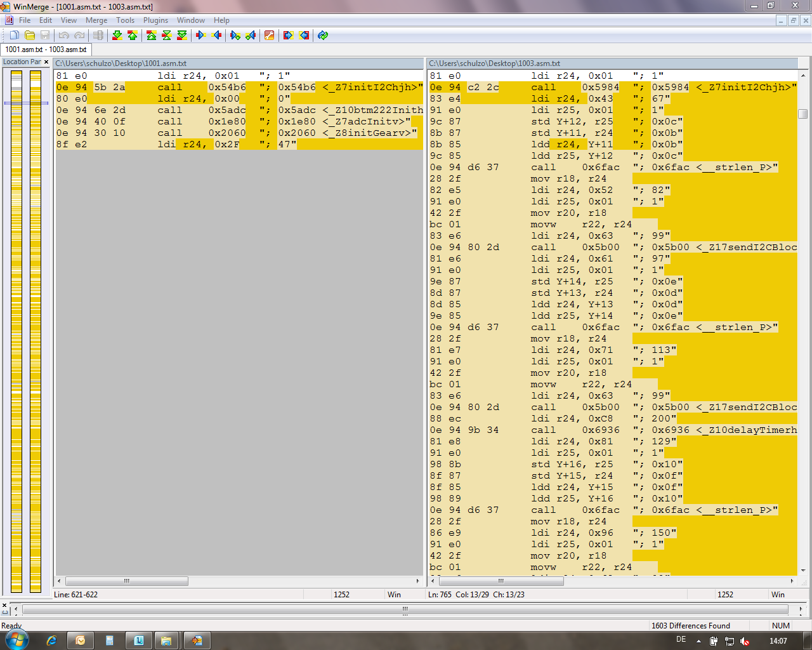This screenshot has width=812, height=650.
Task: Open the File menu
Action: pos(25,20)
